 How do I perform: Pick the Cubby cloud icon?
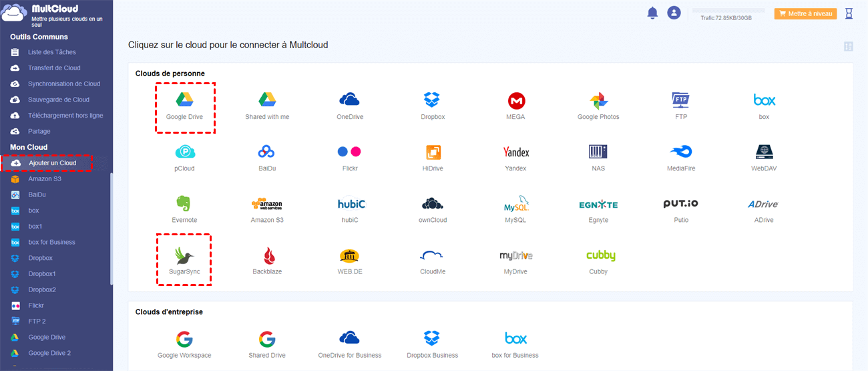[x=600, y=255]
